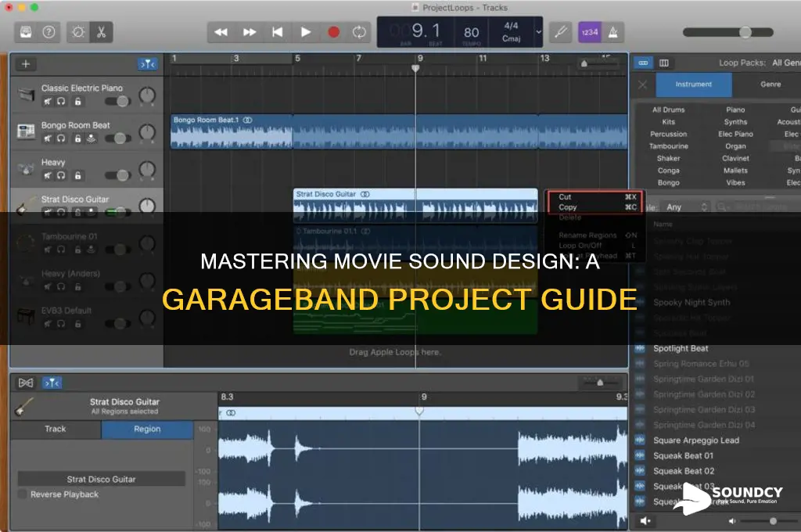Screen dimensions: 801x532
Task: Select the Classic Electric Piano track icon
Action: coord(26,95)
